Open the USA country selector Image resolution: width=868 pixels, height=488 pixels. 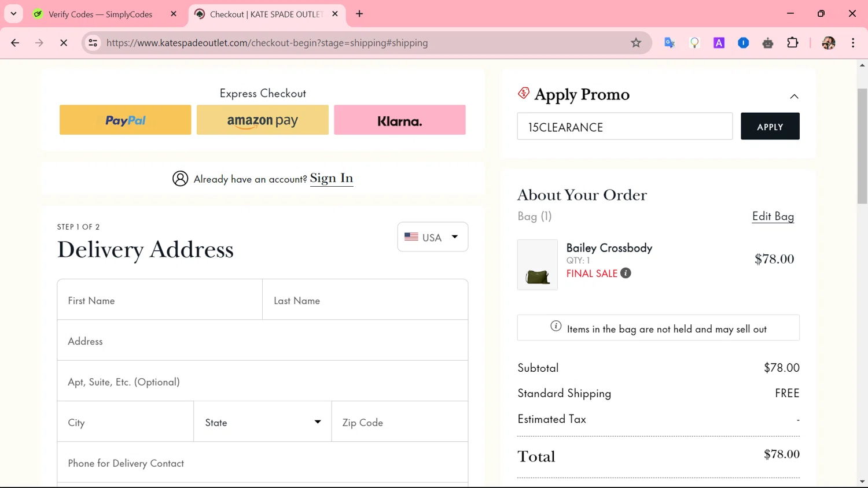click(x=432, y=237)
